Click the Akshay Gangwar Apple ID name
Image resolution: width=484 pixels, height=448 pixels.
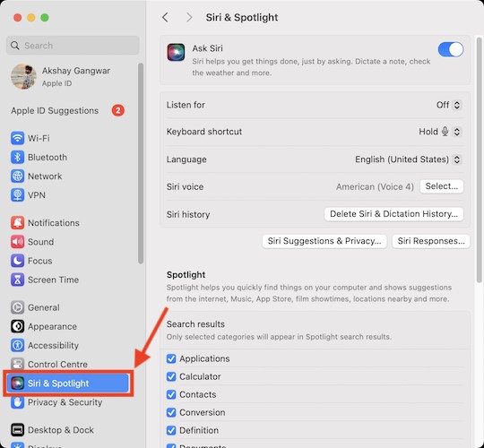tap(76, 71)
